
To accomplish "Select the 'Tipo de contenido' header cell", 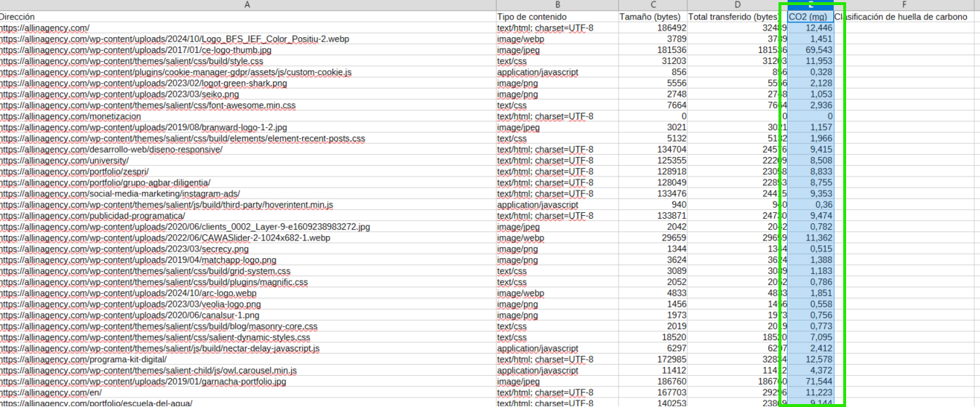I will click(531, 17).
